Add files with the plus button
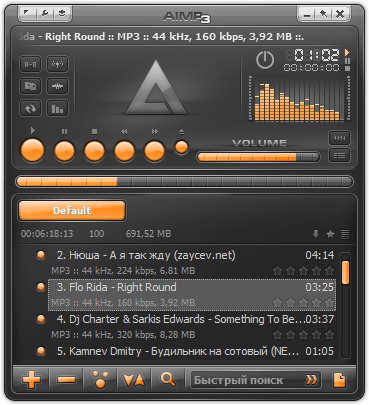The image size is (369, 405). point(31,379)
